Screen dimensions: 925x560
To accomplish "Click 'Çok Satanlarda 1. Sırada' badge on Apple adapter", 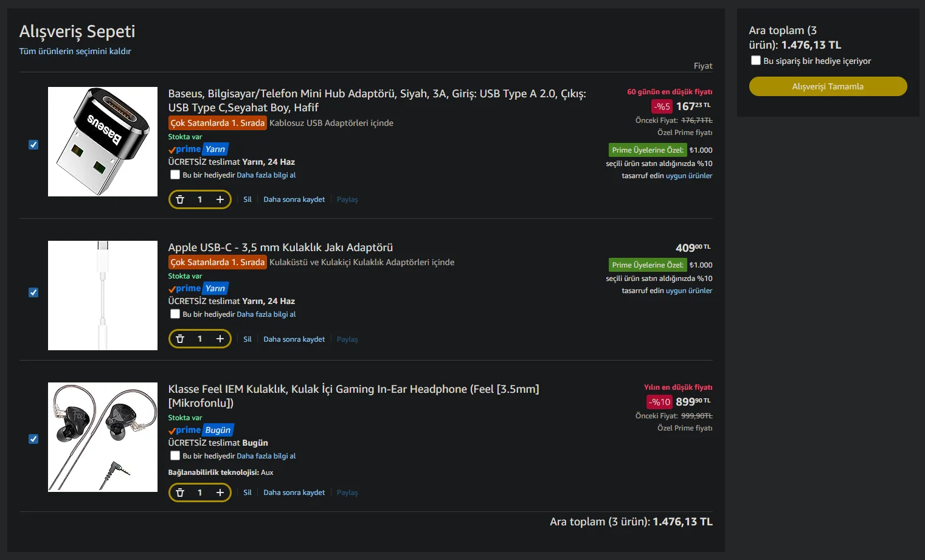I will click(218, 262).
